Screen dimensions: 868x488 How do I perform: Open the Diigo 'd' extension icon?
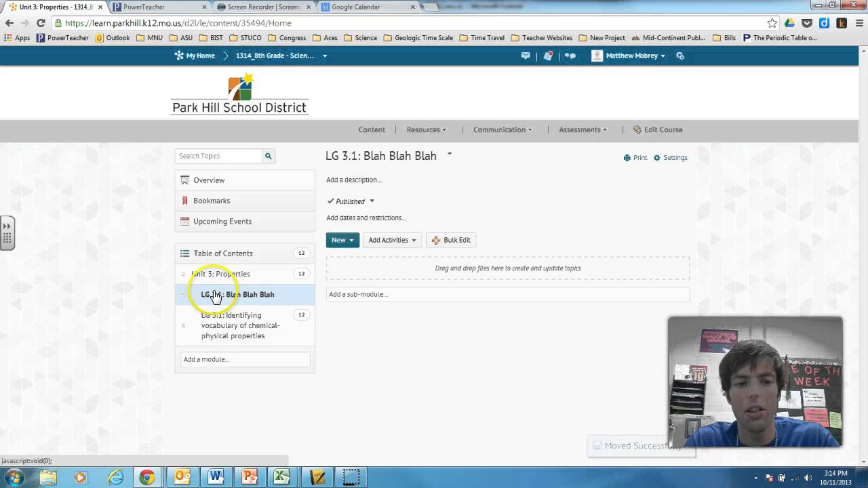coord(825,23)
